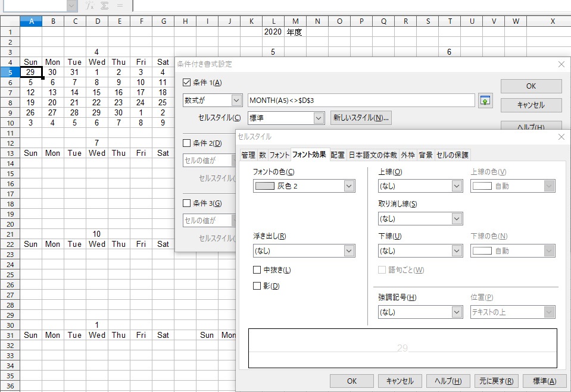Click the 新しいスタイル button

(x=360, y=118)
